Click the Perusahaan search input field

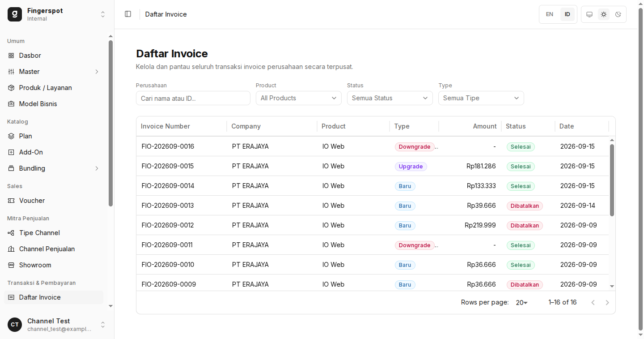pos(193,98)
